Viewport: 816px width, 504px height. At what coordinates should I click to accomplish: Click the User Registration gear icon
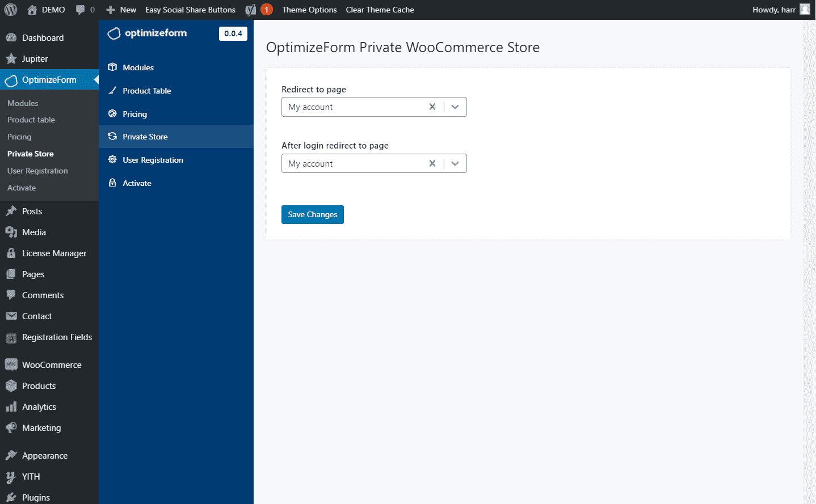(x=112, y=159)
